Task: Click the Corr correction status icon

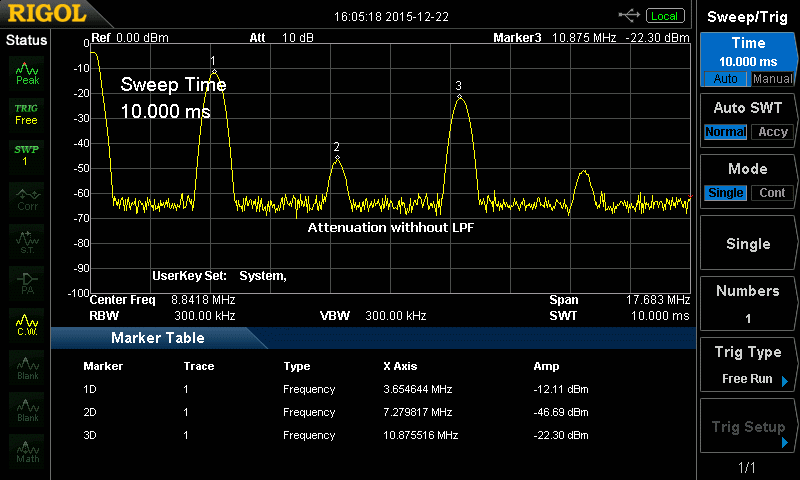Action: pyautogui.click(x=27, y=197)
